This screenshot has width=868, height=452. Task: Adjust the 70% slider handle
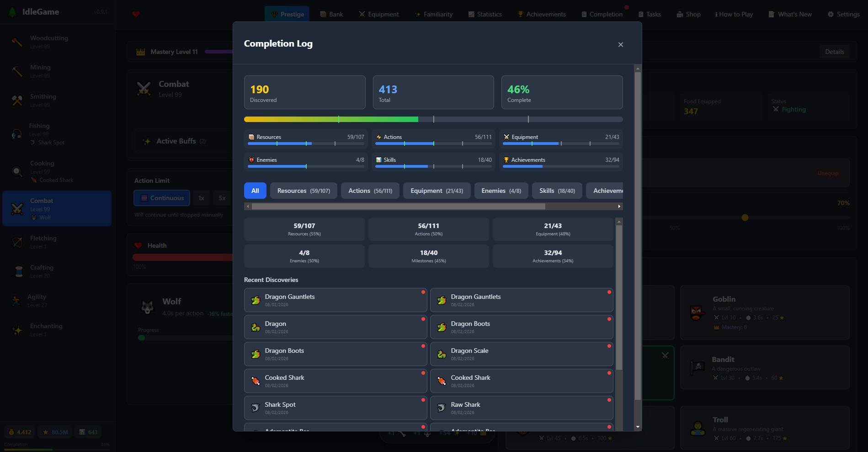[745, 218]
